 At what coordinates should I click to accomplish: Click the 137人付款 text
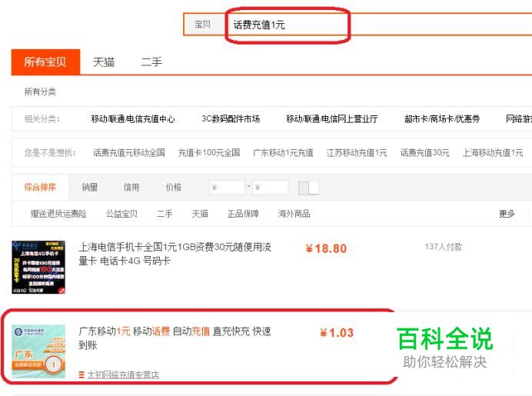[x=444, y=247]
